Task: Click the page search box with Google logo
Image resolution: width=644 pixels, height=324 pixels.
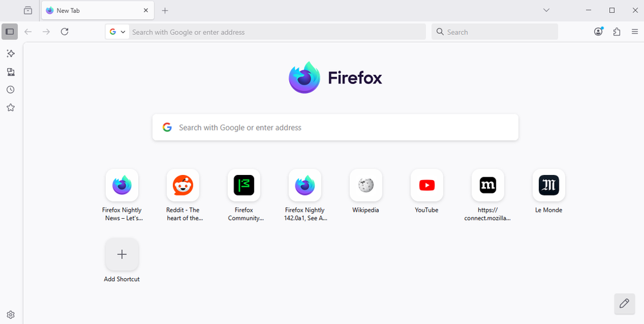Action: click(335, 127)
